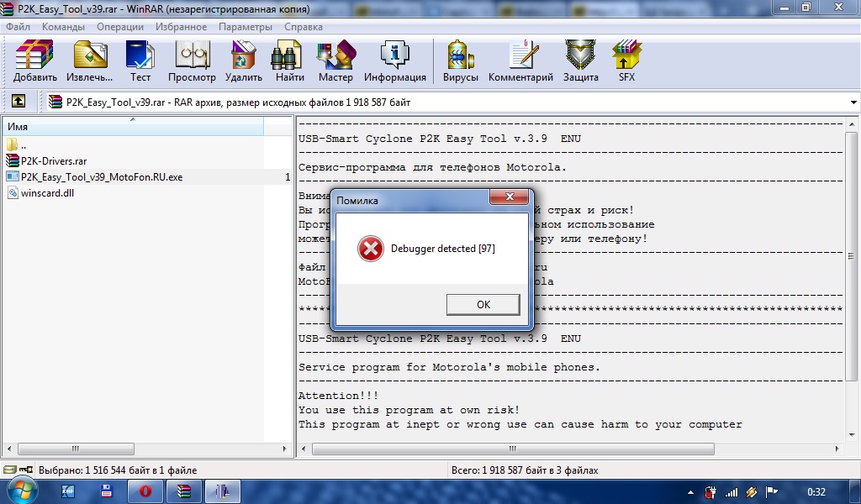Click comment pane scroll right arrow

[x=837, y=449]
